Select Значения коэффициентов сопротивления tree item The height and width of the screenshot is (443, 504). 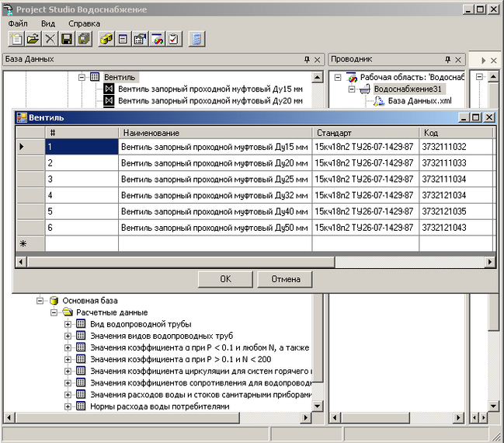200,383
